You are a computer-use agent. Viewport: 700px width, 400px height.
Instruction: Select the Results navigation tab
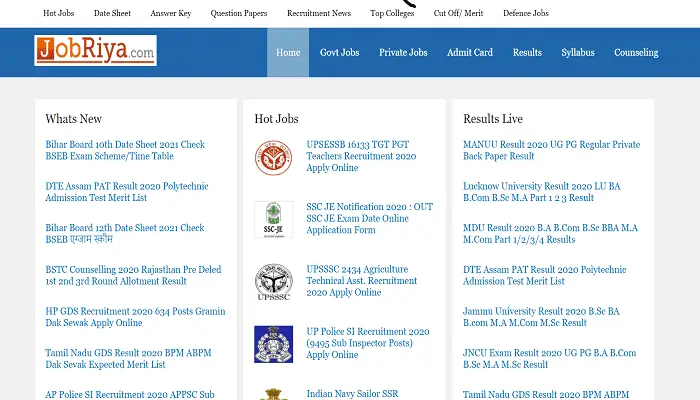point(527,52)
